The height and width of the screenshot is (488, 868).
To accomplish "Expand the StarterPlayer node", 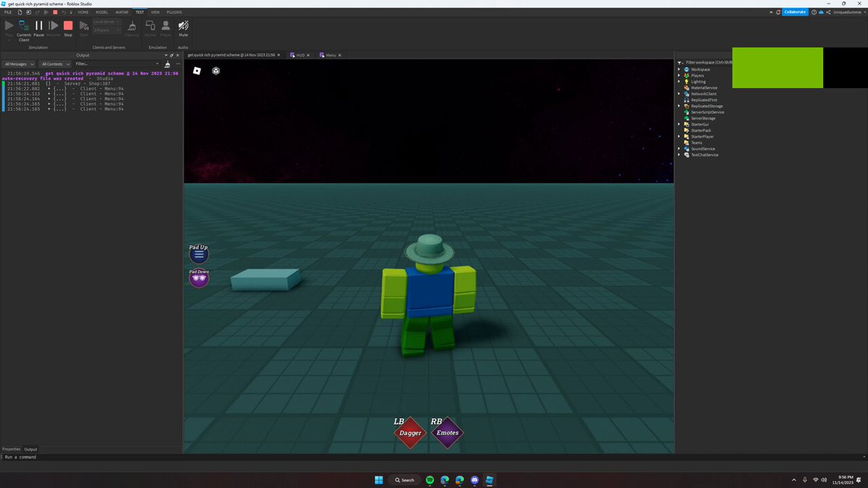I will click(679, 136).
